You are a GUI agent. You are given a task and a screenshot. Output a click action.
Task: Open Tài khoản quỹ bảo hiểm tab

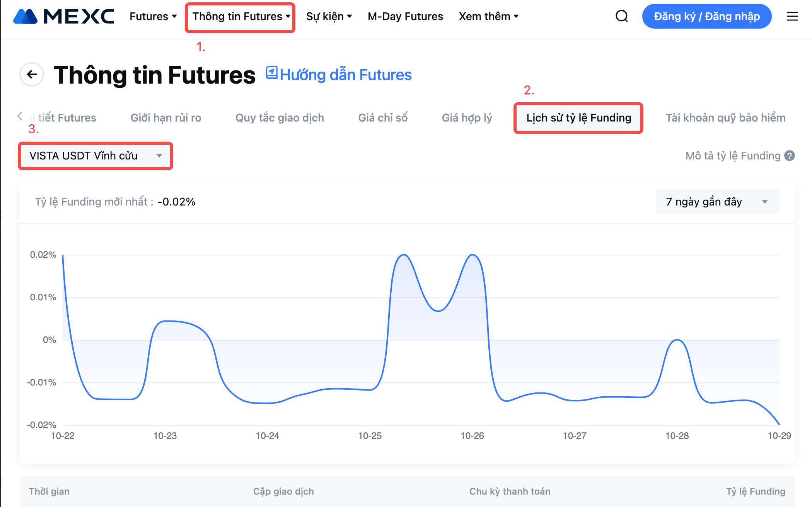point(725,118)
